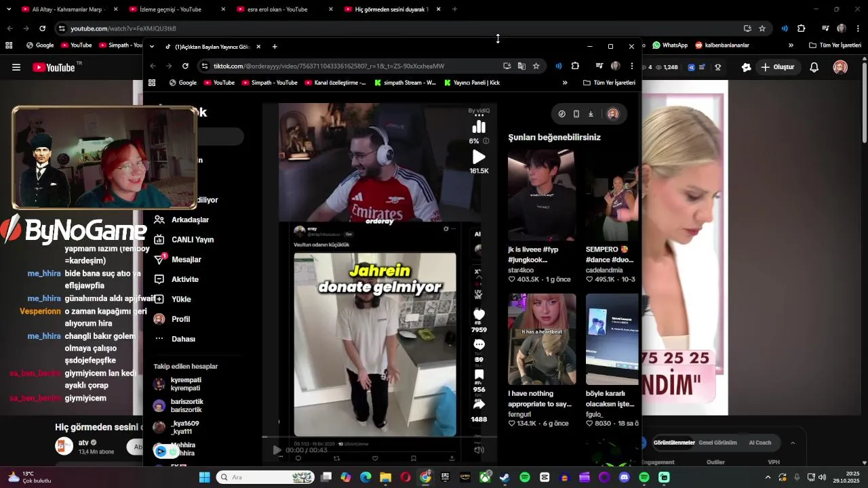The height and width of the screenshot is (488, 868).
Task: Open YouTube hamburger guide menu
Action: pos(16,67)
